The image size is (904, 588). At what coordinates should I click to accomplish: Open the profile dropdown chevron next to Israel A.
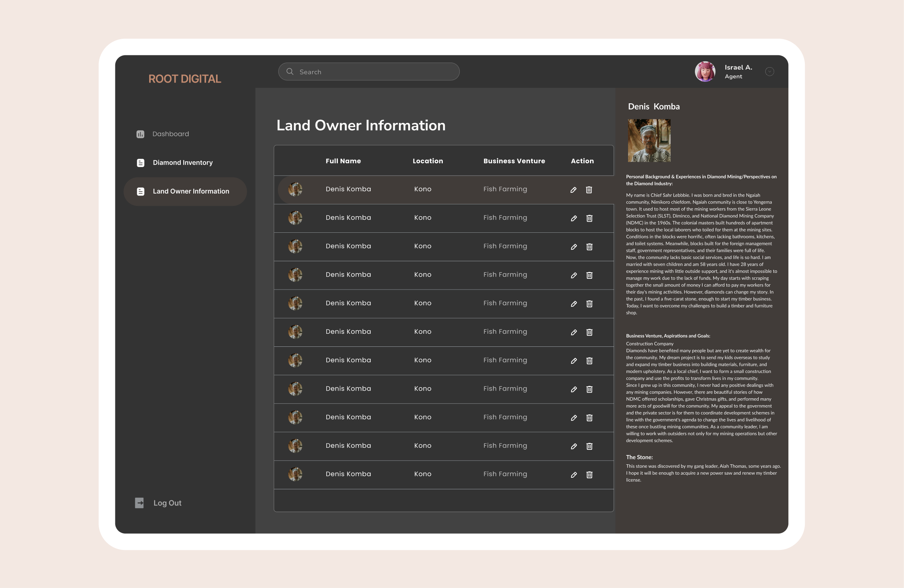[769, 71]
